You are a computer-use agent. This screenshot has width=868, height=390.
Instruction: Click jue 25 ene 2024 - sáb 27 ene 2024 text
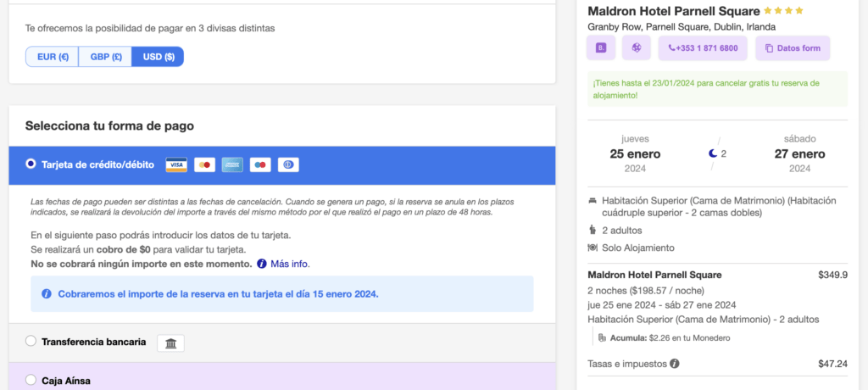(661, 304)
